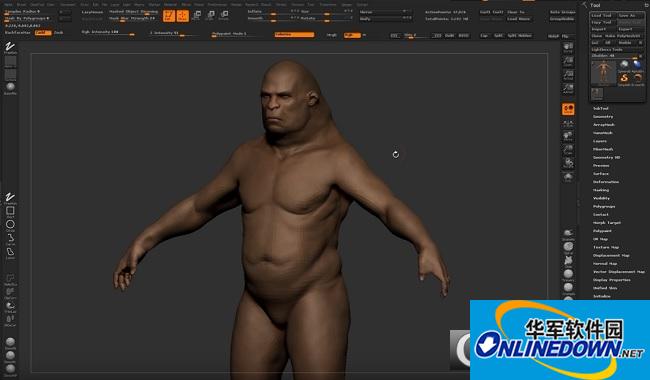Adjust the Z Intensity slider
Screen dimensions: 650x380
point(173,33)
